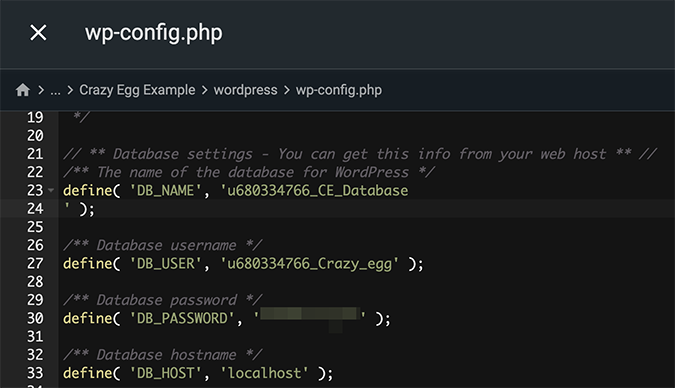Click 'The name of the database' comment
The image size is (675, 388).
point(249,172)
